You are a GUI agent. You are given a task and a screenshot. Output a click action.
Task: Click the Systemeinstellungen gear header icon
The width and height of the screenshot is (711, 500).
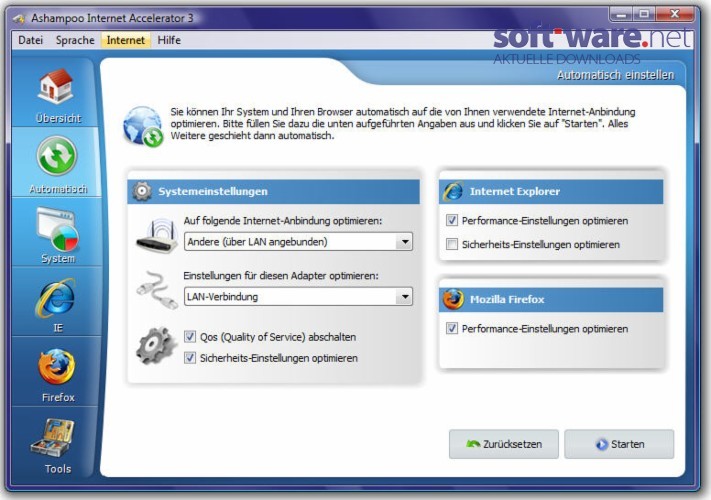click(142, 191)
